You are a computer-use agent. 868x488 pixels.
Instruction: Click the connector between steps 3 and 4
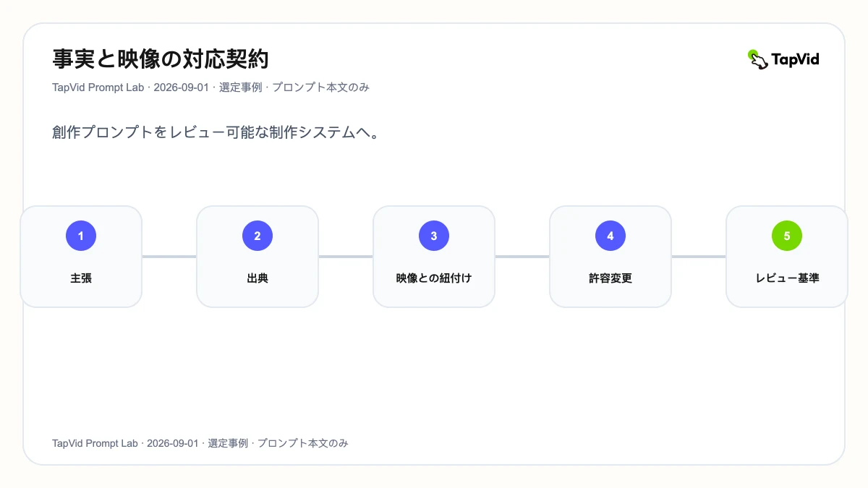pos(522,257)
